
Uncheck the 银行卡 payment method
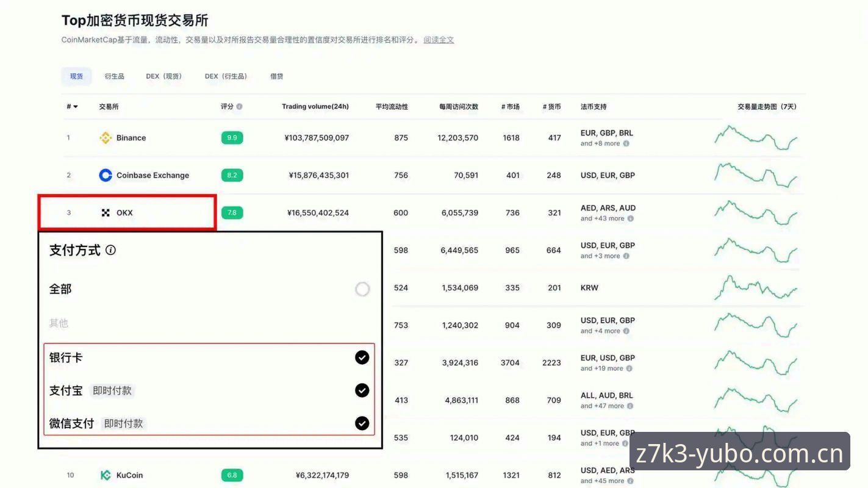[362, 357]
